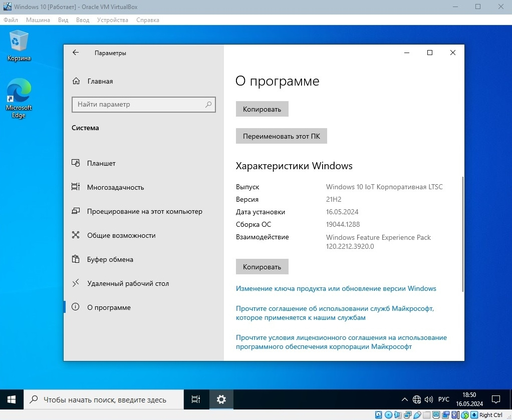512x420 pixels.
Task: Open the Корзина desktop icon
Action: [19, 46]
